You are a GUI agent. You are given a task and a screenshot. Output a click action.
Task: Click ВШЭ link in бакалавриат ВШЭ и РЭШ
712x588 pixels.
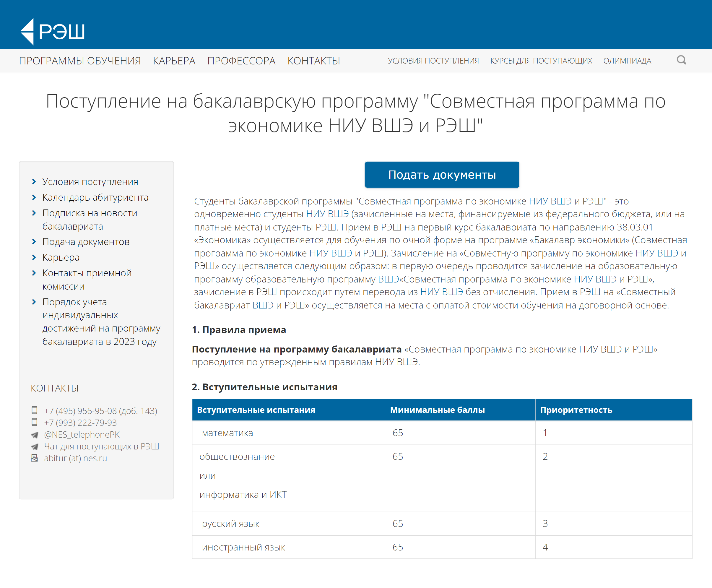263,305
